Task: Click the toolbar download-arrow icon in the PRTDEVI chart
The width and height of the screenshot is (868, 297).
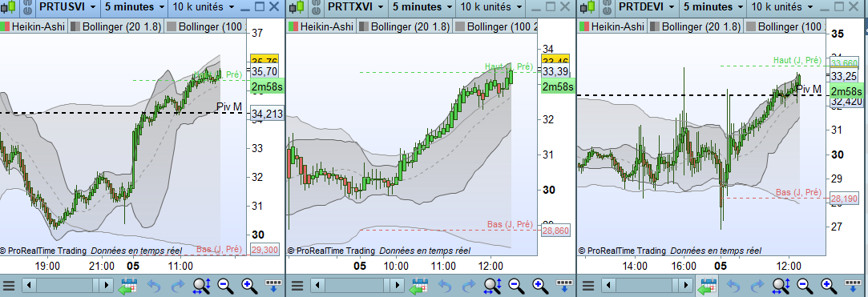Action: point(853,286)
